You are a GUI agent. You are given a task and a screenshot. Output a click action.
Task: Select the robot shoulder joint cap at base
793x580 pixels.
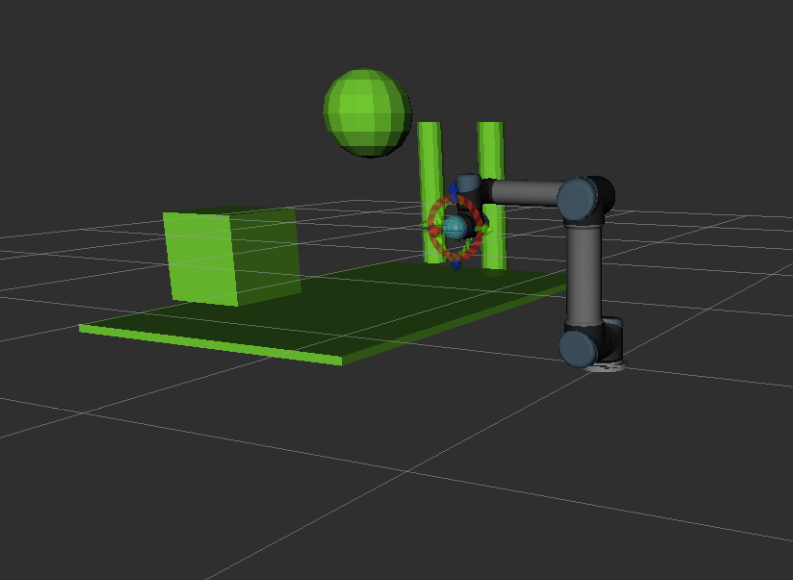coord(580,348)
